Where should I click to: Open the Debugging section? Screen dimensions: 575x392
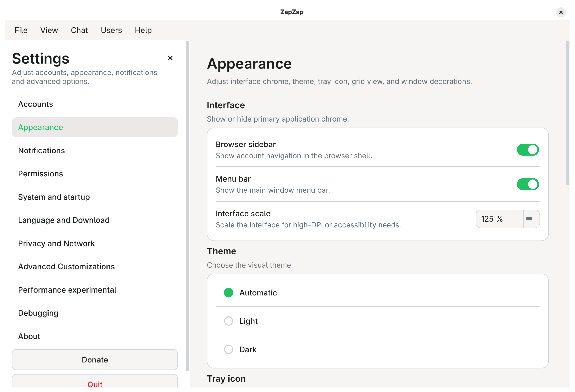point(95,313)
